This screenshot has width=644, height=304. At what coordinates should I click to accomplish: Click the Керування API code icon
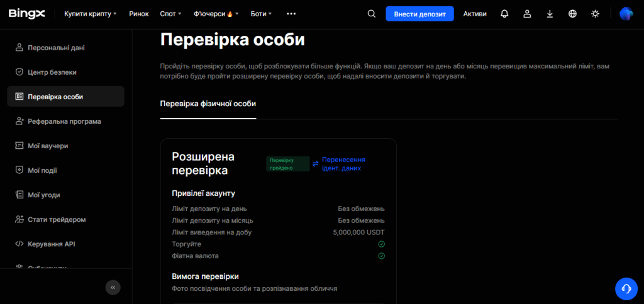click(19, 244)
